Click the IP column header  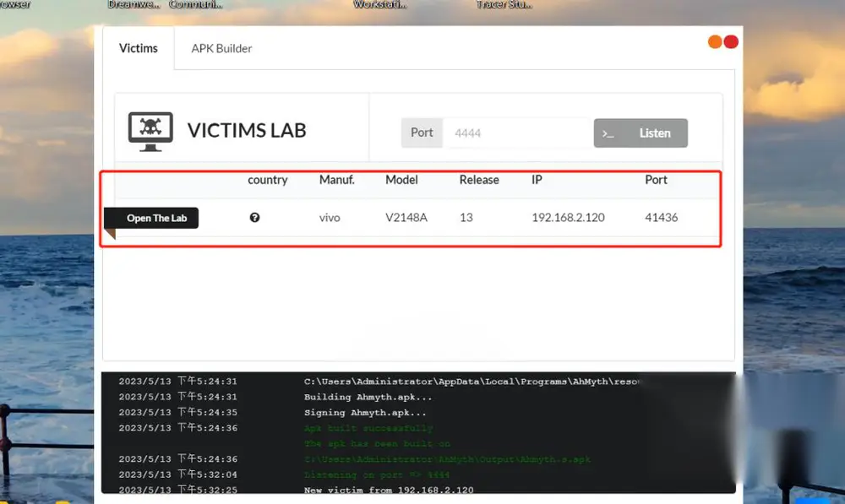point(537,180)
